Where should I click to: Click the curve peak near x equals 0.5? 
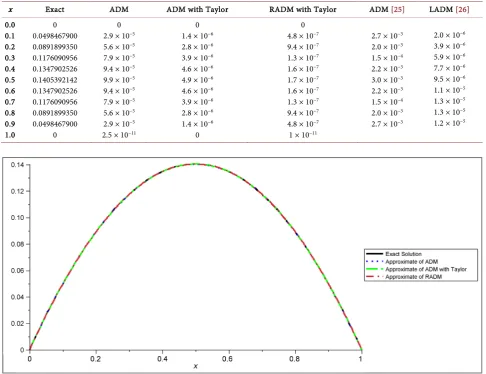click(196, 164)
